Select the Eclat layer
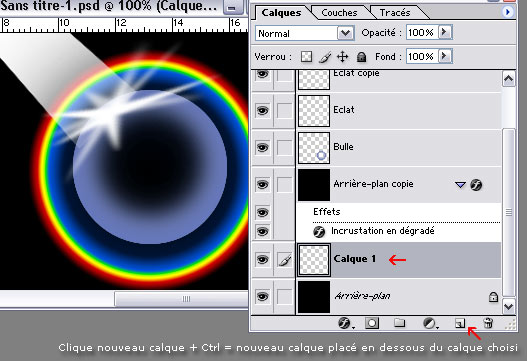The image size is (527, 361). point(398,110)
